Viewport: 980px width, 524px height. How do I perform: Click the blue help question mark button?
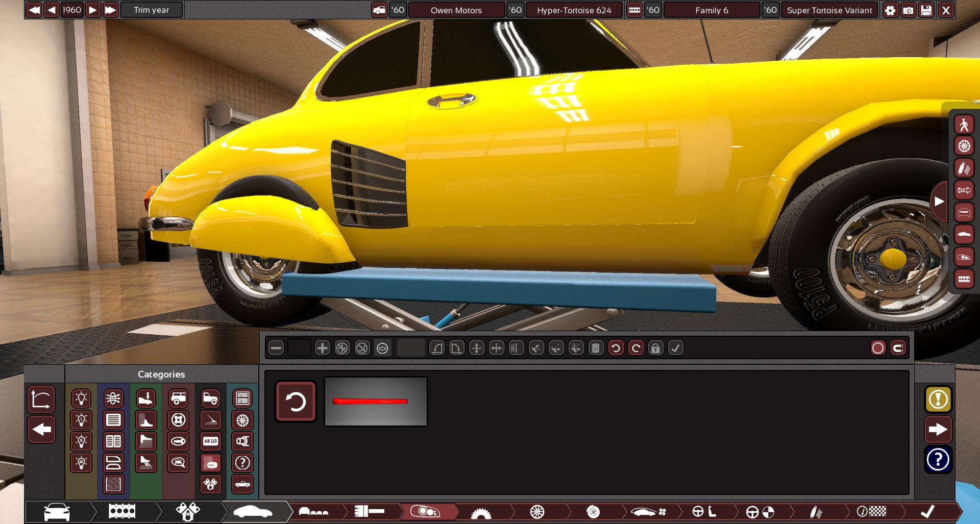[x=938, y=460]
